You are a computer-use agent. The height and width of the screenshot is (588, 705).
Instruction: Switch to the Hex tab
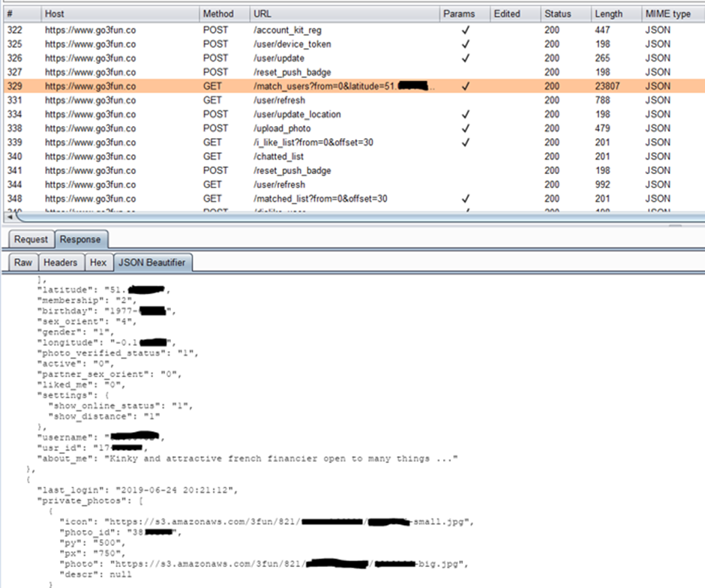pos(98,262)
